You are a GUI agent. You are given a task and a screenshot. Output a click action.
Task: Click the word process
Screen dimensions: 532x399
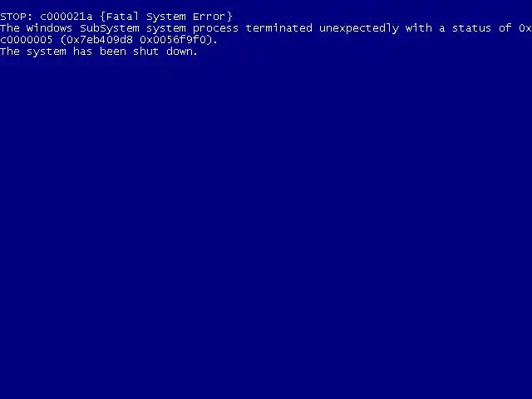tap(216, 29)
